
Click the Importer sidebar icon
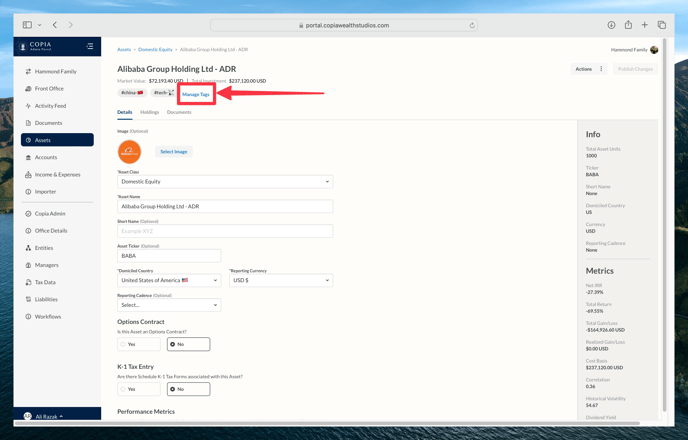click(x=28, y=192)
